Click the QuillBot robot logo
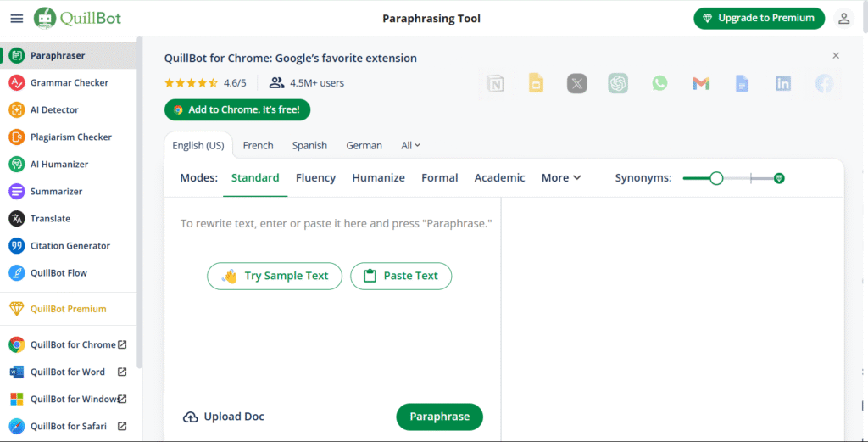The height and width of the screenshot is (442, 868). tap(45, 19)
